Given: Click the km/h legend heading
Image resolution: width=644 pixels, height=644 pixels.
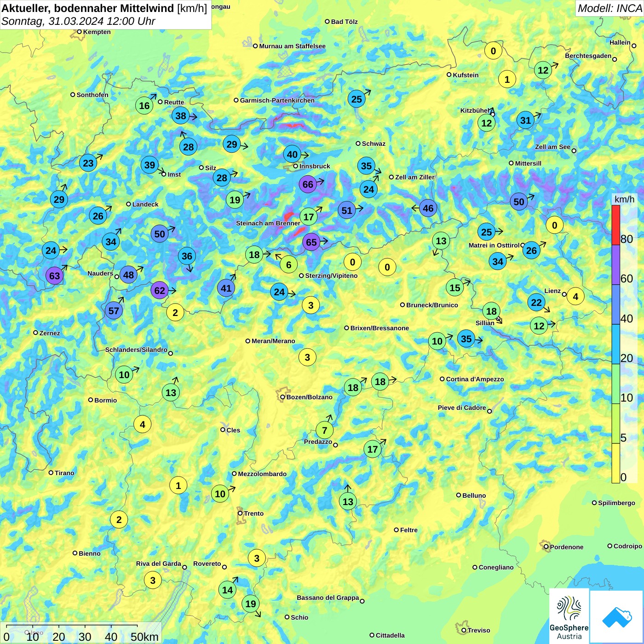Looking at the screenshot, I should click(x=624, y=199).
